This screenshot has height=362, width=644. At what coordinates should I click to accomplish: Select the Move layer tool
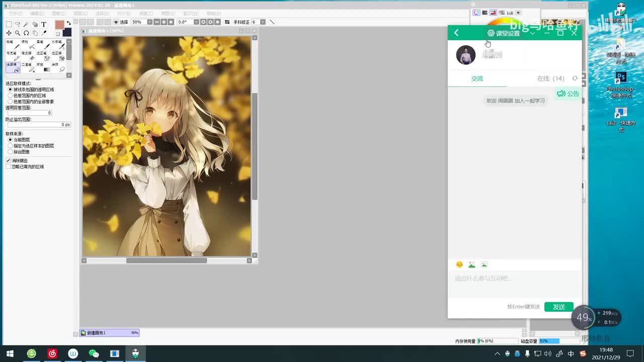[x=9, y=33]
